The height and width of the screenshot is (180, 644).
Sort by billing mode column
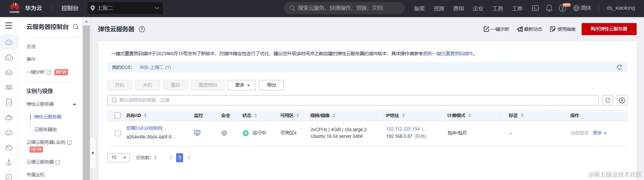pyautogui.click(x=470, y=115)
